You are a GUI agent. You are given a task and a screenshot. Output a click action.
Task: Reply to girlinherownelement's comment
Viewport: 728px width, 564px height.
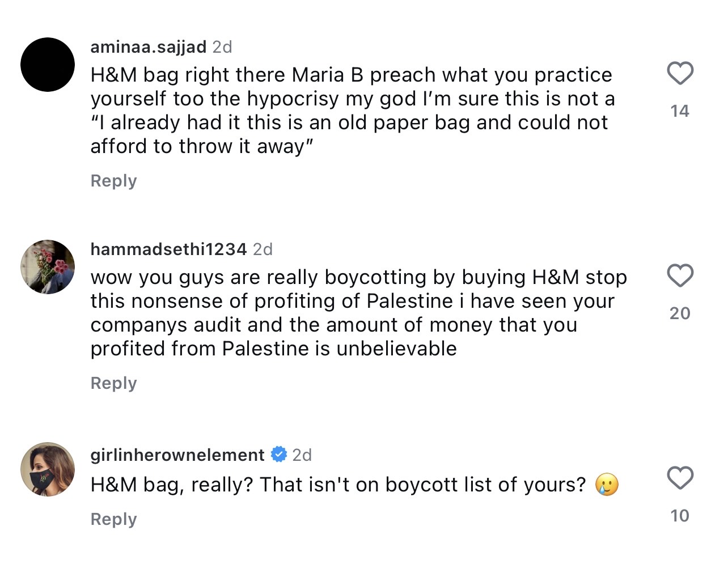[113, 519]
